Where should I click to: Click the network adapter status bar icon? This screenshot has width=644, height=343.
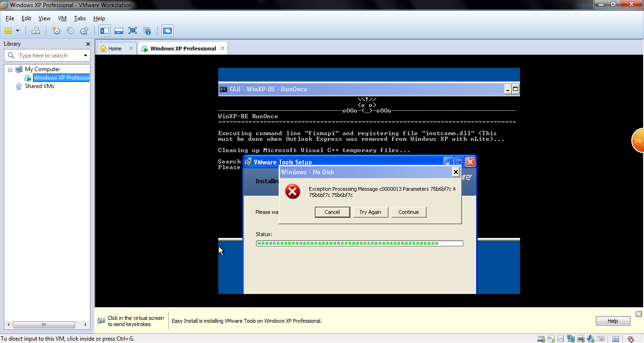click(571, 339)
